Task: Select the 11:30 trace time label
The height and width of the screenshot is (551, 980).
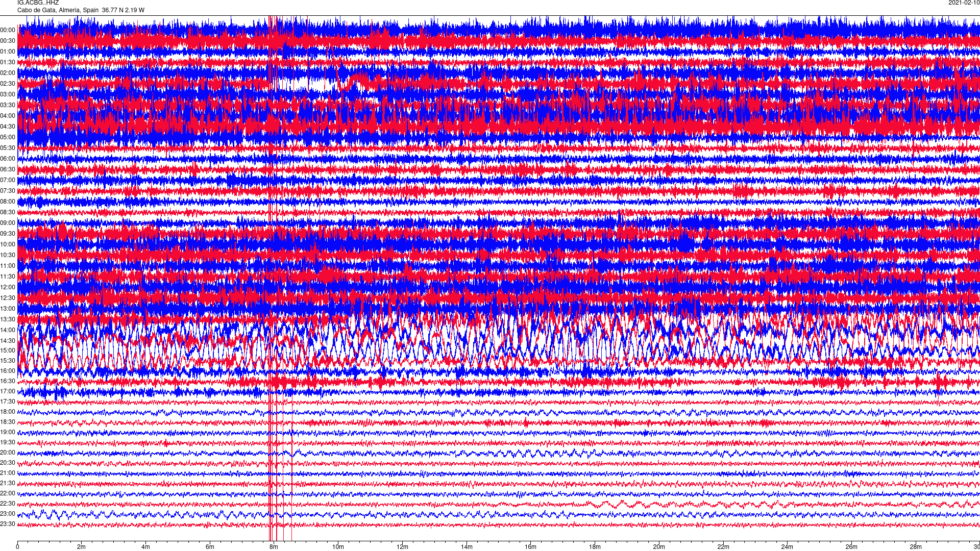Action: pyautogui.click(x=8, y=277)
